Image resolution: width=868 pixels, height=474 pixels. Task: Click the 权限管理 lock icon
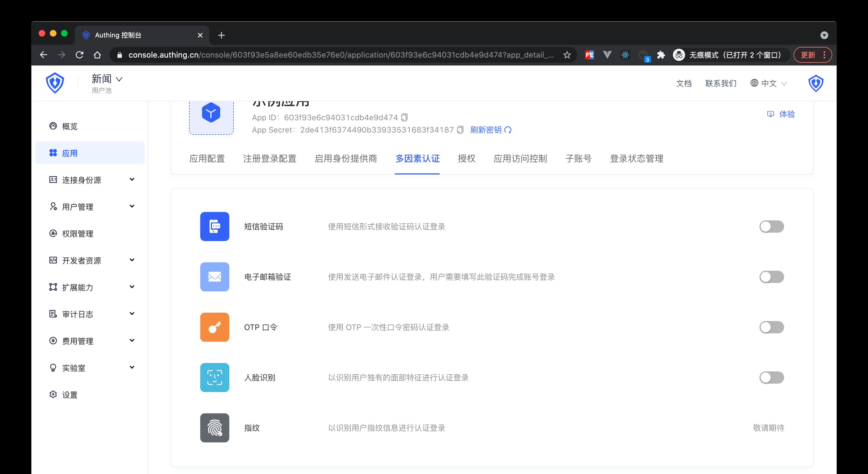coord(53,233)
